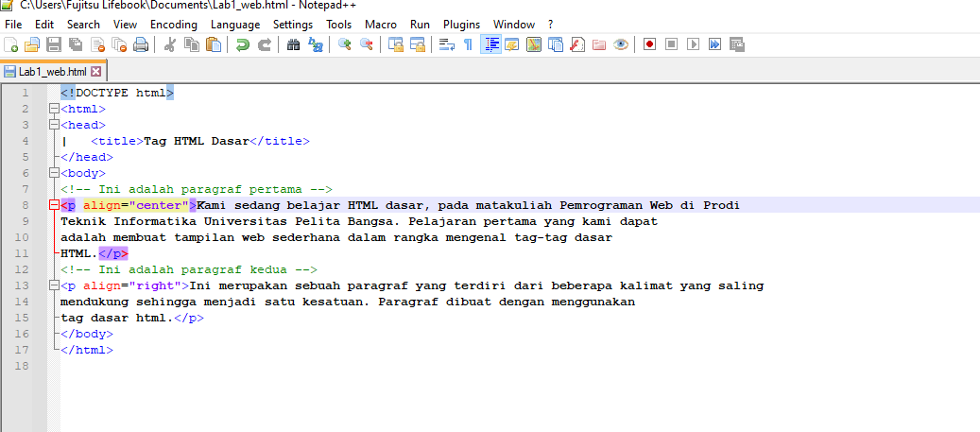
Task: Stop macro recording with square icon
Action: (x=671, y=44)
